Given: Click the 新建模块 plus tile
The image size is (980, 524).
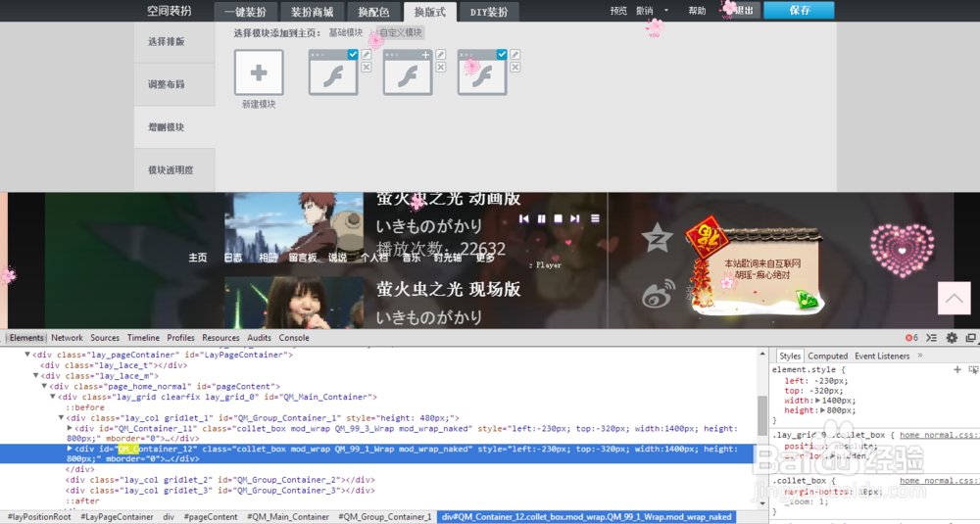Looking at the screenshot, I should click(x=258, y=72).
